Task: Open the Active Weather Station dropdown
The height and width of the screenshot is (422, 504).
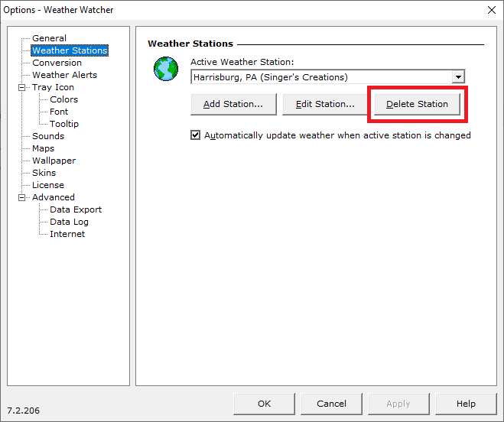Action: (457, 77)
